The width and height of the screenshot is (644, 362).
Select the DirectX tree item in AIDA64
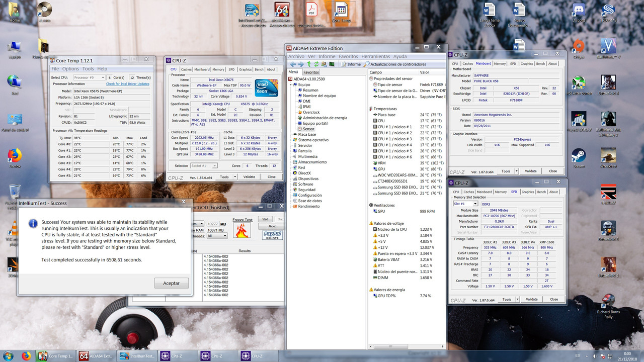[x=304, y=173]
